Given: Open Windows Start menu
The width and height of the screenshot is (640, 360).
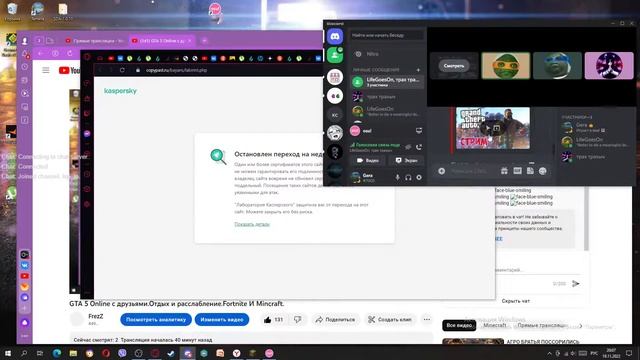Looking at the screenshot, I should 8,353.
